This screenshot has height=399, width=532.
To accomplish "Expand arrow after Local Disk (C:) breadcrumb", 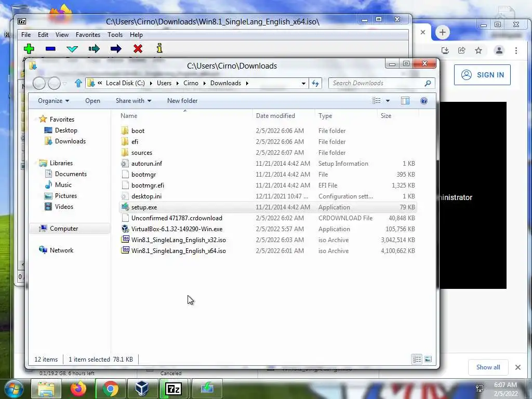I will pos(151,83).
